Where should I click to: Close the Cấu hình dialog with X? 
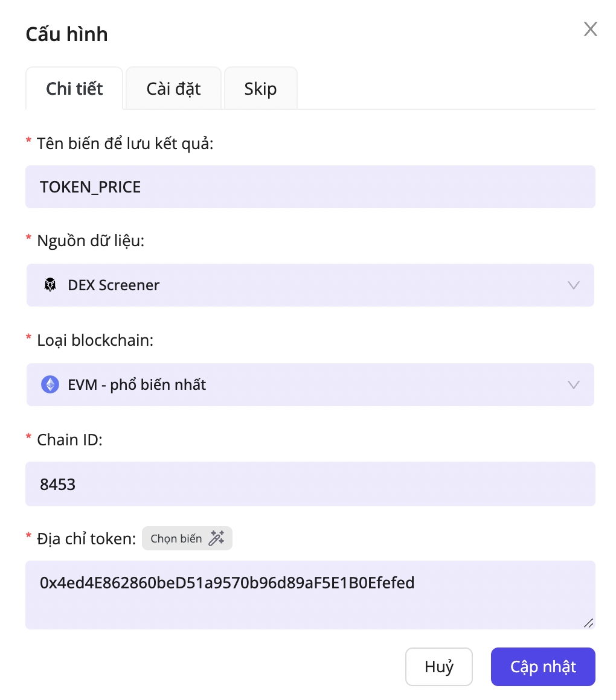590,29
